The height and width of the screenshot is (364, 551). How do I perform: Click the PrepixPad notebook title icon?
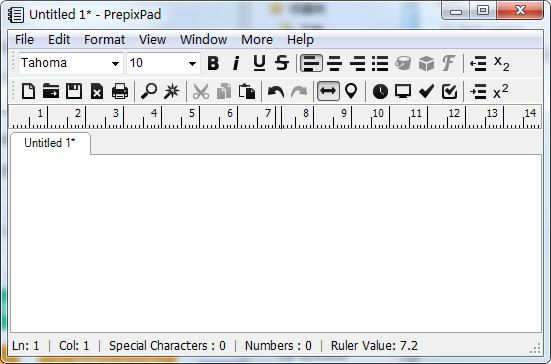[x=16, y=15]
